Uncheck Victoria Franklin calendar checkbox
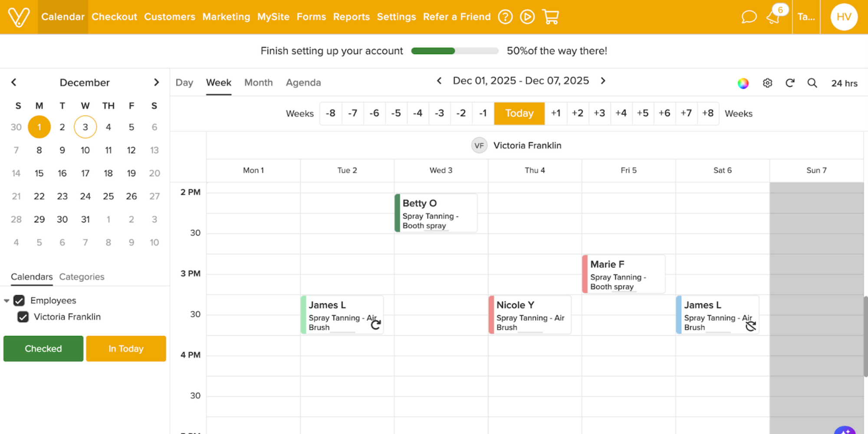868x434 pixels. (23, 317)
